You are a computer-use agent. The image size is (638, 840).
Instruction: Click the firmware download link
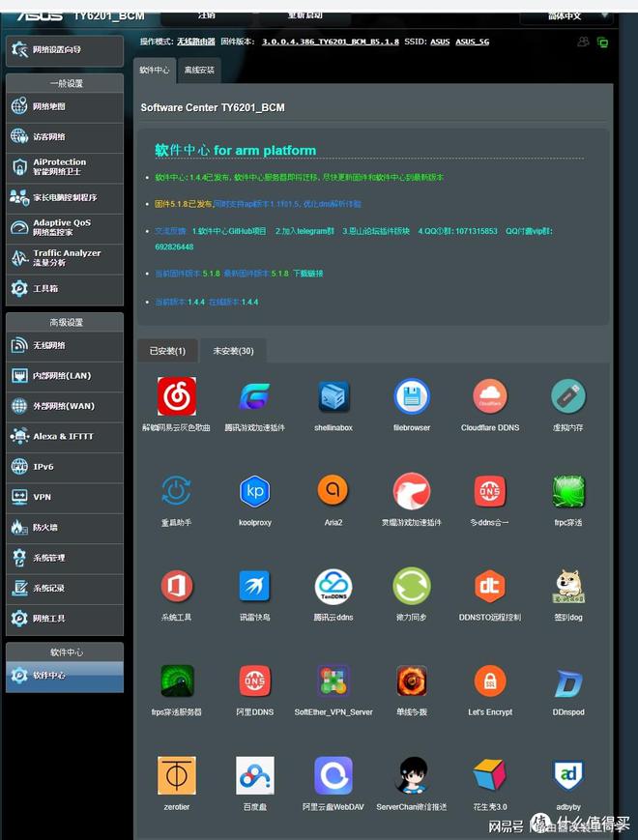point(308,274)
